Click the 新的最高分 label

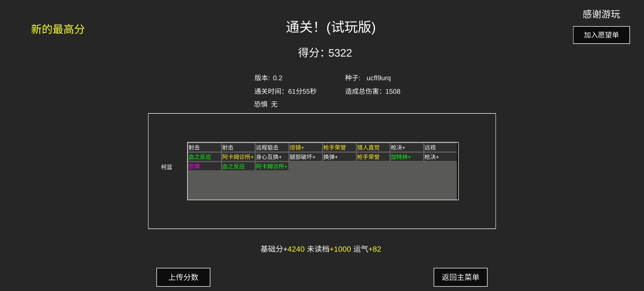click(58, 29)
